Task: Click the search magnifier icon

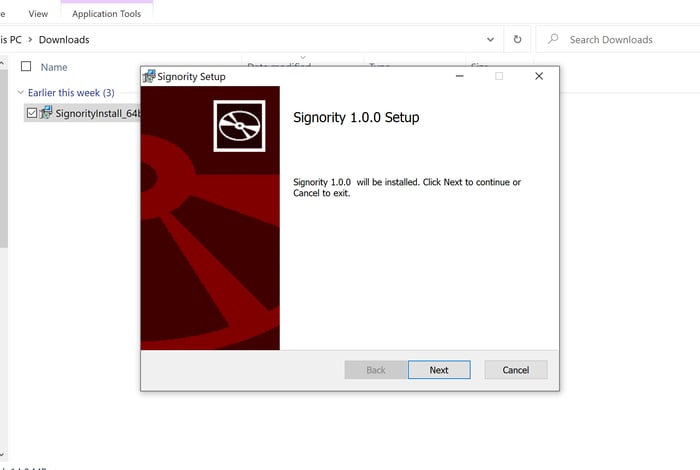Action: pyautogui.click(x=553, y=40)
